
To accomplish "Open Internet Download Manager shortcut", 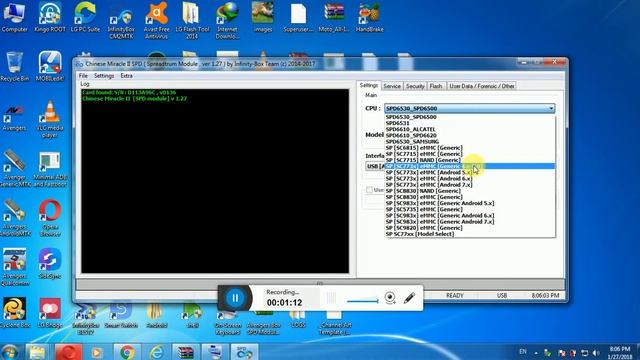I will pos(227,20).
